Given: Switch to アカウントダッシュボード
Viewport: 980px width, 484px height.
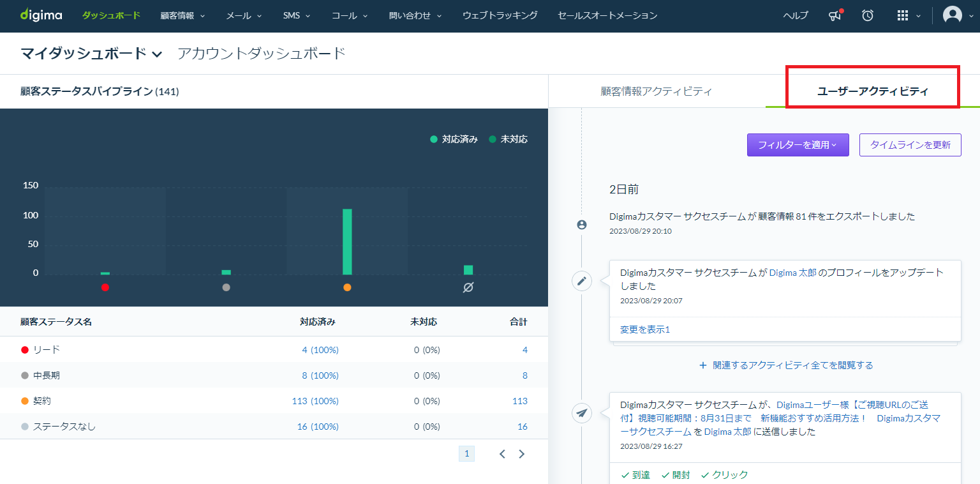Looking at the screenshot, I should pos(262,54).
